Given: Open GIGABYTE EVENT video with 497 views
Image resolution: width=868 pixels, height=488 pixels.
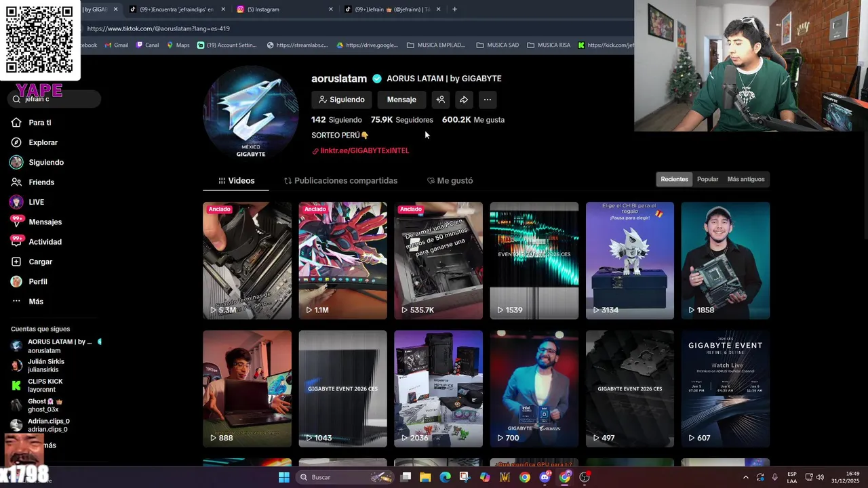Looking at the screenshot, I should pyautogui.click(x=630, y=388).
